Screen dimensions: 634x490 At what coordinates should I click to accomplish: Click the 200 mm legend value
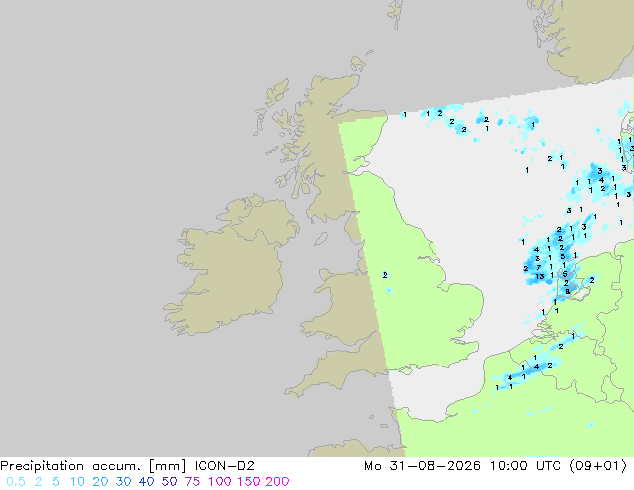point(277,482)
